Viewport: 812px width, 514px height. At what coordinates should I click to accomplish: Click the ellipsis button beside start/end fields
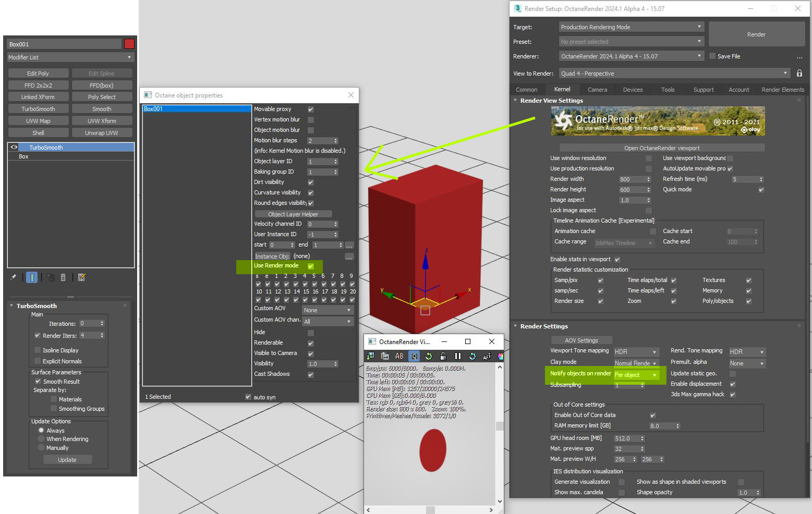tap(349, 245)
